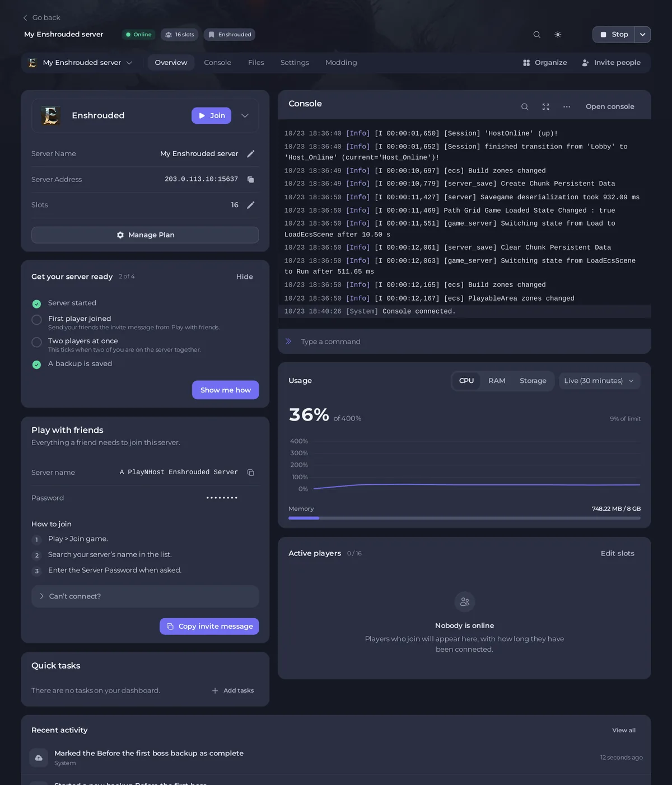
Task: Open the Organize grid option
Action: [545, 63]
